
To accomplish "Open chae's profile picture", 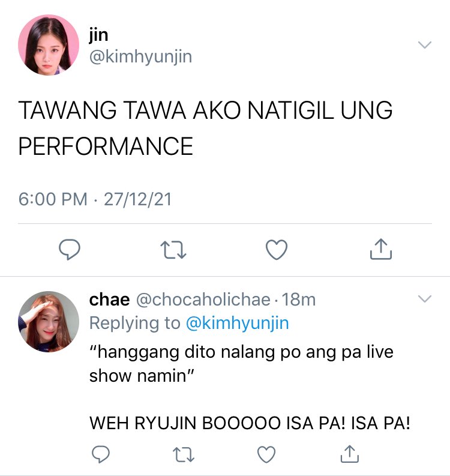I will [x=49, y=322].
